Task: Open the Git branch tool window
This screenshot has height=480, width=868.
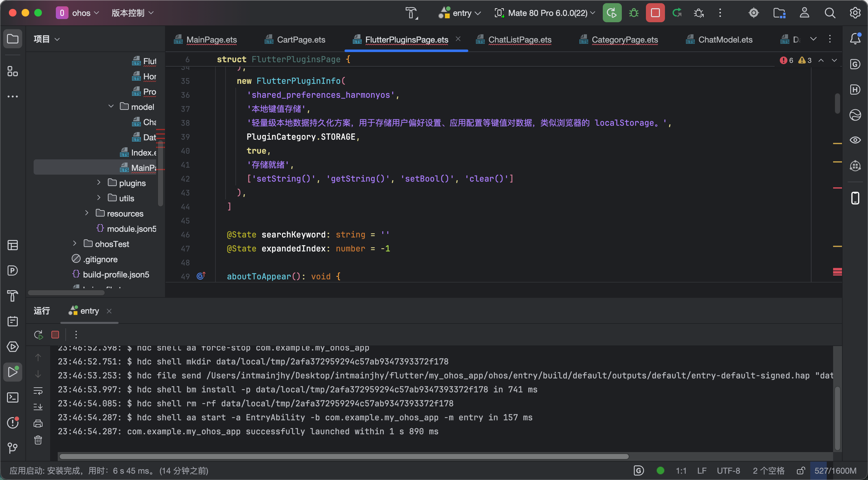Action: click(12, 448)
